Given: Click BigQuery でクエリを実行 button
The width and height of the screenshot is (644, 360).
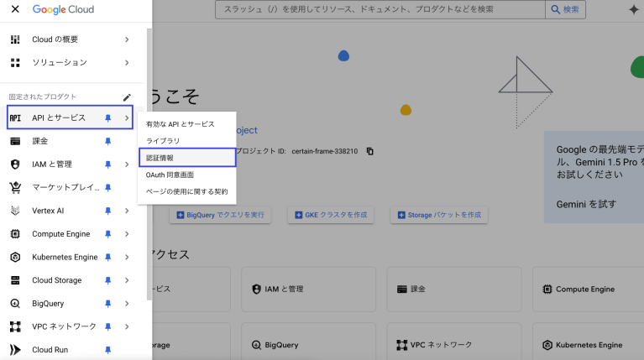Looking at the screenshot, I should (x=220, y=215).
